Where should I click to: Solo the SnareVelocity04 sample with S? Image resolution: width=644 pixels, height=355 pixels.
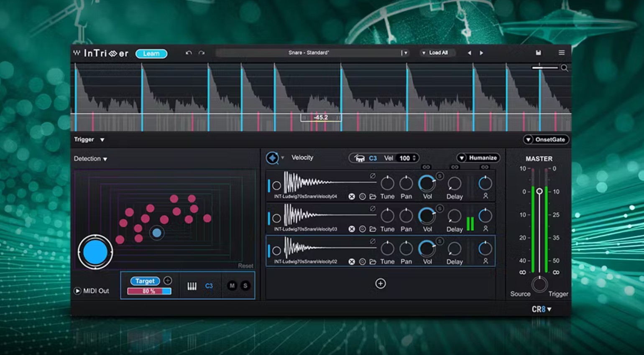coord(440,176)
